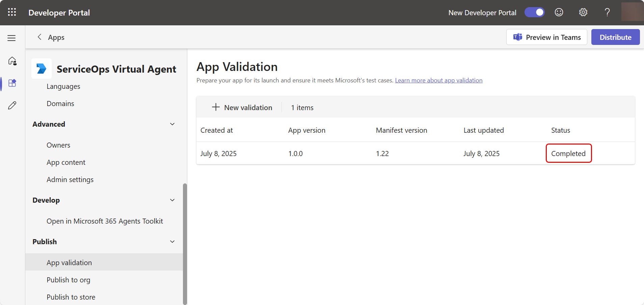Go to Home via sidebar icon
644x305 pixels.
(12, 61)
